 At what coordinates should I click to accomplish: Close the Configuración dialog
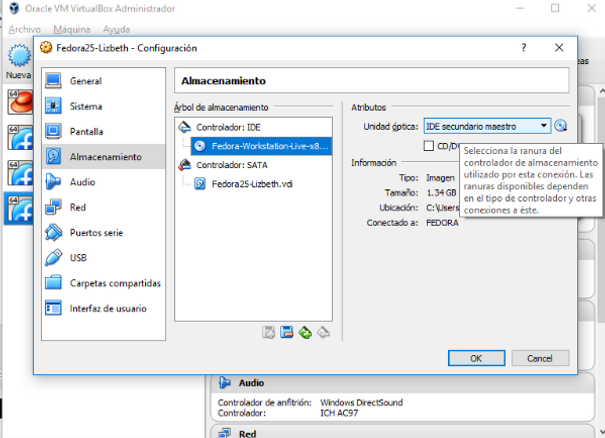[559, 47]
